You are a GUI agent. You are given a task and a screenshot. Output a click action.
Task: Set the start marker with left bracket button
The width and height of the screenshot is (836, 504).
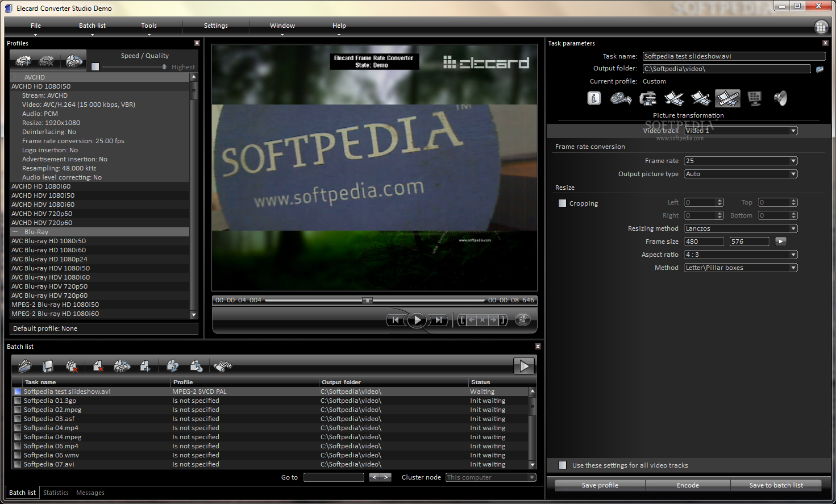tap(462, 320)
